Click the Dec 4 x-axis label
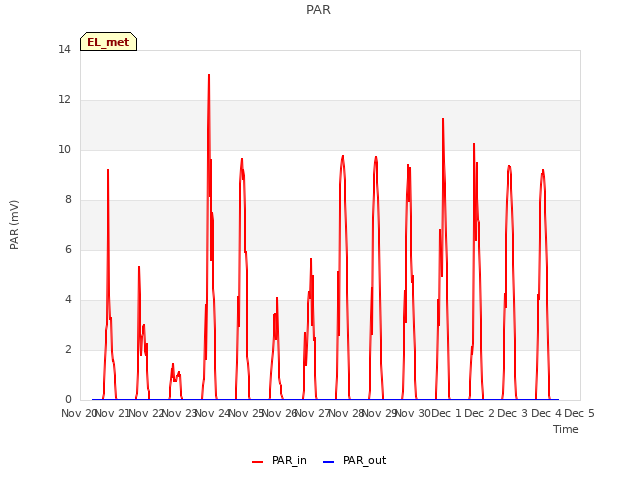The image size is (640, 480). pos(546,413)
